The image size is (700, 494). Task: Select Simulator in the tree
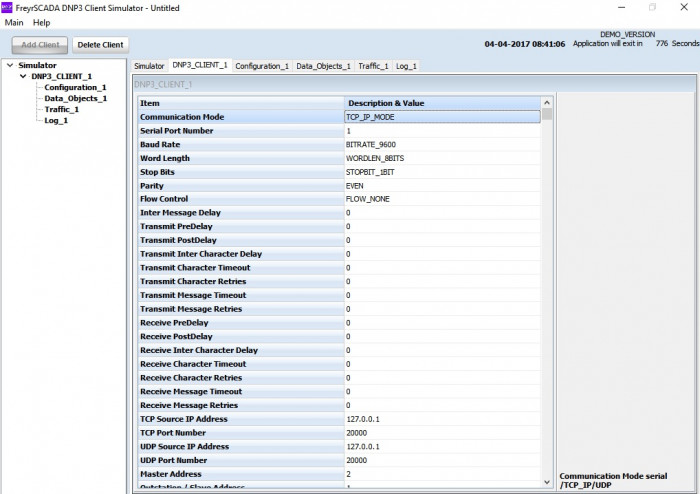pos(38,65)
